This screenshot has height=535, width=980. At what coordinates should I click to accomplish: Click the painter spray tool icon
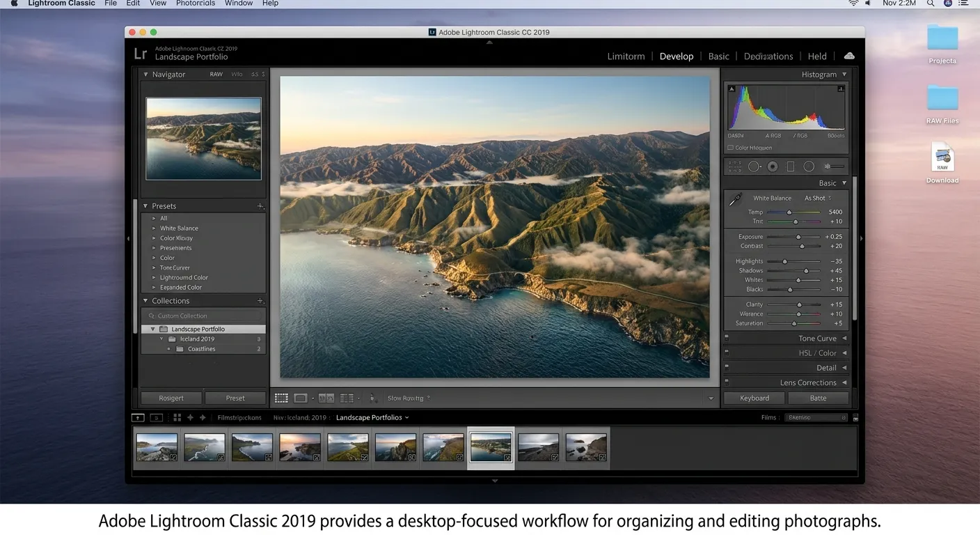pos(372,398)
